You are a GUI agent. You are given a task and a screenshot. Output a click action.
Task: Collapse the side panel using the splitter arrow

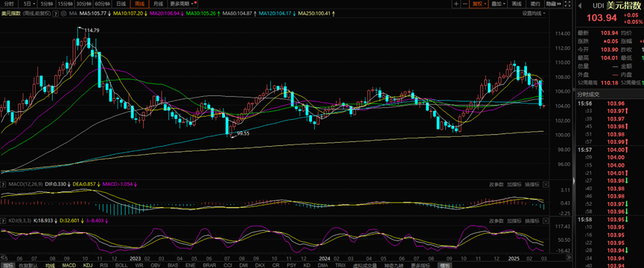pyautogui.click(x=573, y=181)
